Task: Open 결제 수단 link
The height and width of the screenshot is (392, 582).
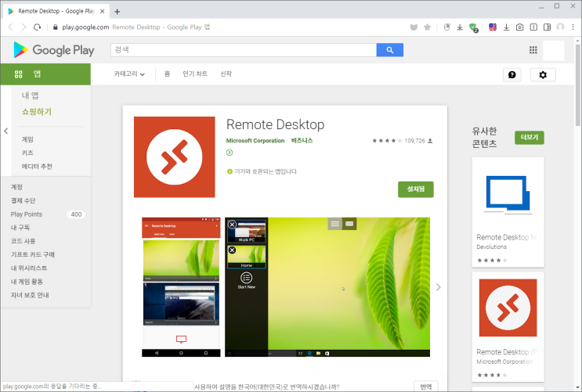Action: (23, 200)
